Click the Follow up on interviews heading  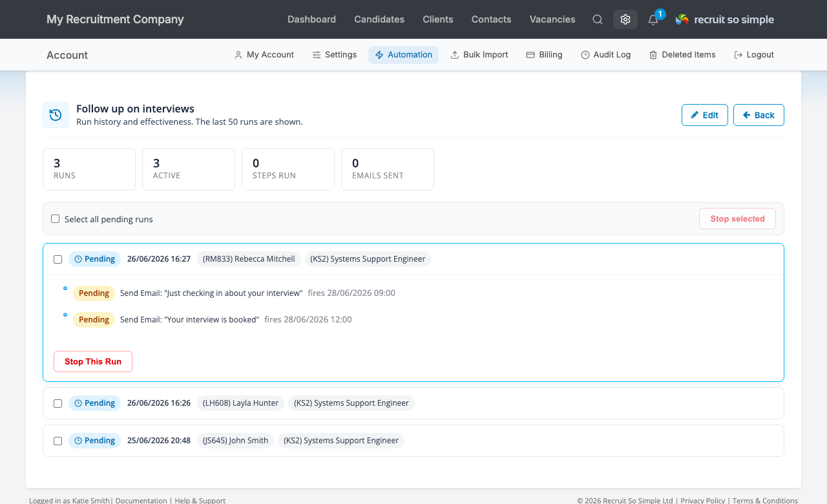[135, 109]
